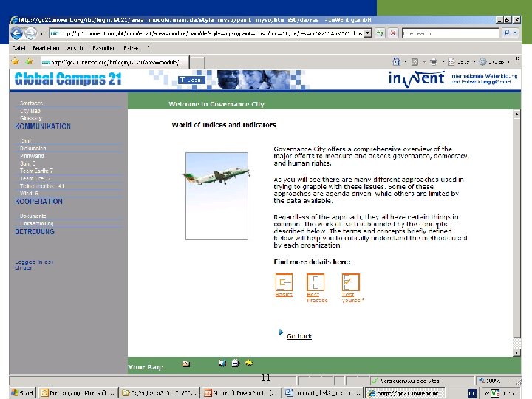This screenshot has height=399, width=532.
Task: Click the address bar URL field
Action: [207, 33]
